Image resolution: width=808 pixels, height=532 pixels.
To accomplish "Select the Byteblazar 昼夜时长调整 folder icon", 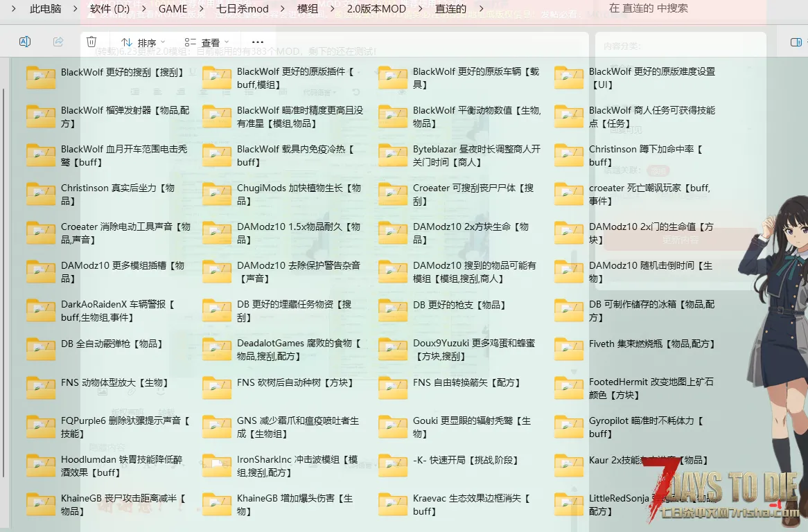I will click(x=393, y=155).
